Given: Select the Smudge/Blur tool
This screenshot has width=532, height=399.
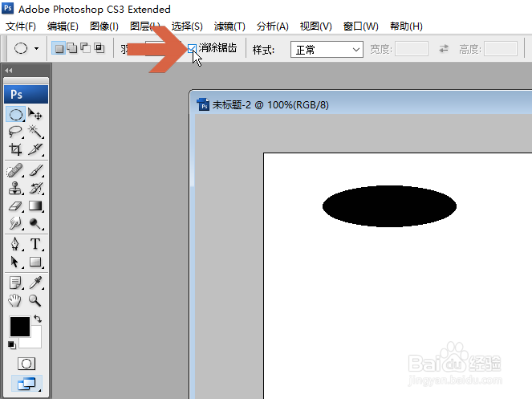Looking at the screenshot, I should 15,223.
